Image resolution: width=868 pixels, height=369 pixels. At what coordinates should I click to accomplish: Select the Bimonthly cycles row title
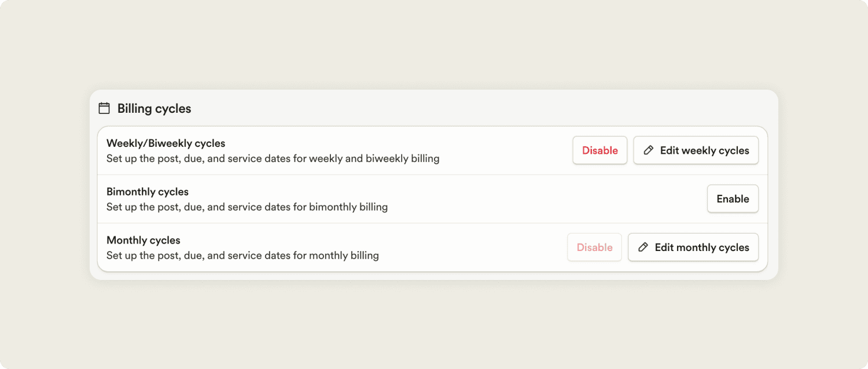(148, 191)
